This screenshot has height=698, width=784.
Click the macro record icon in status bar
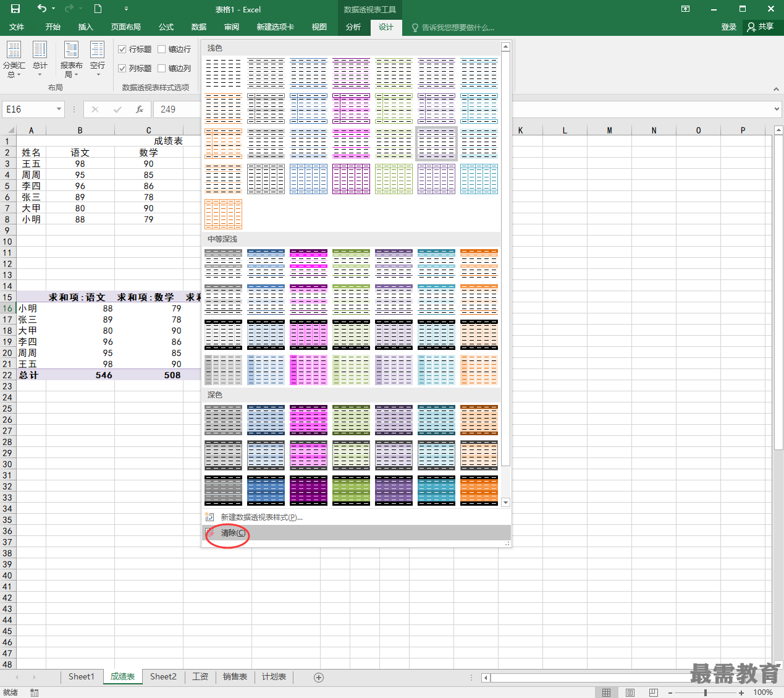click(x=35, y=692)
